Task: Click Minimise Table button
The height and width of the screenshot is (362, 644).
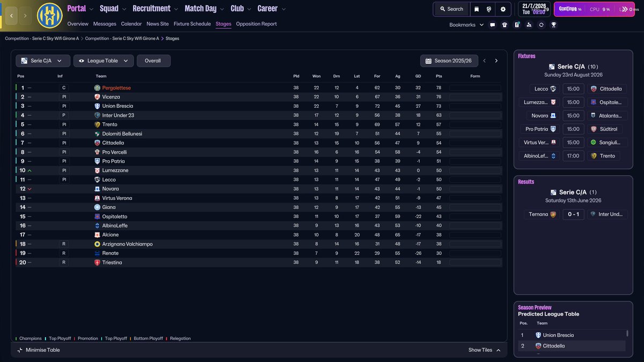Action: [x=39, y=350]
